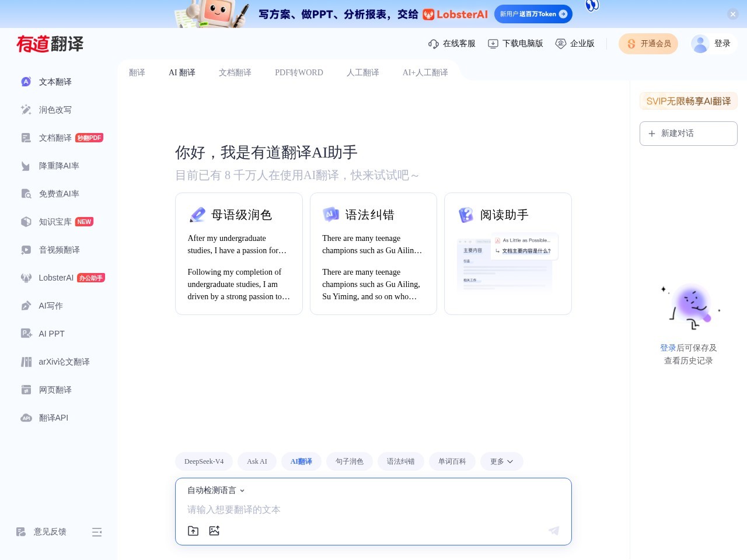Image resolution: width=747 pixels, height=560 pixels.
Task: Select the AI 翻译 tab
Action: 182,72
